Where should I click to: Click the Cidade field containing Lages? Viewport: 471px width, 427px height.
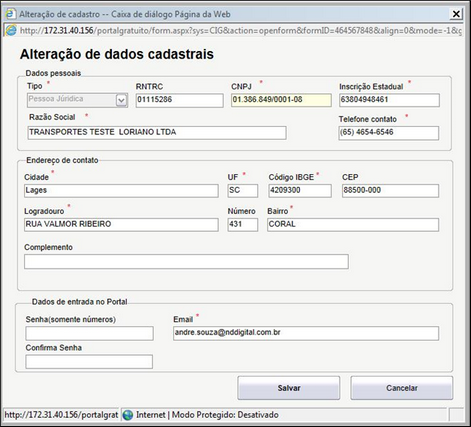(121, 191)
